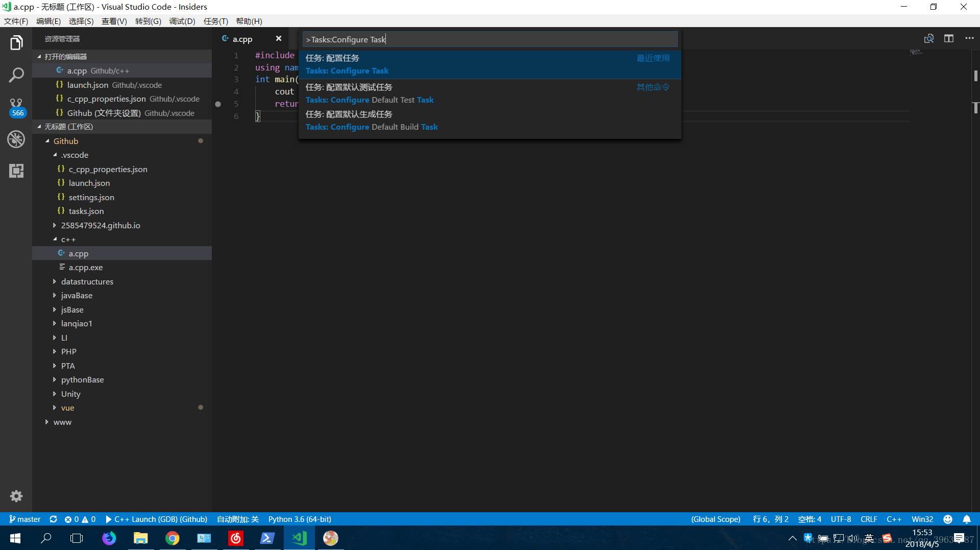Open File Explorer from taskbar

click(140, 538)
